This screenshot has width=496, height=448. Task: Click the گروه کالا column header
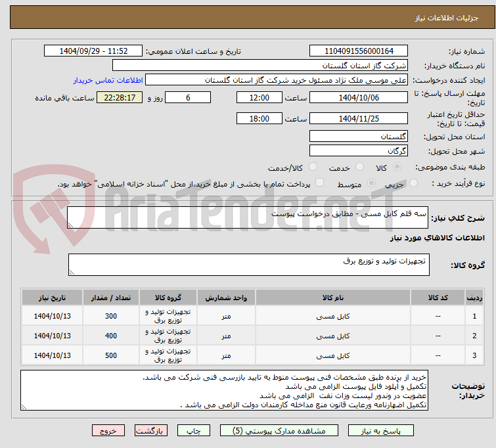click(x=168, y=298)
